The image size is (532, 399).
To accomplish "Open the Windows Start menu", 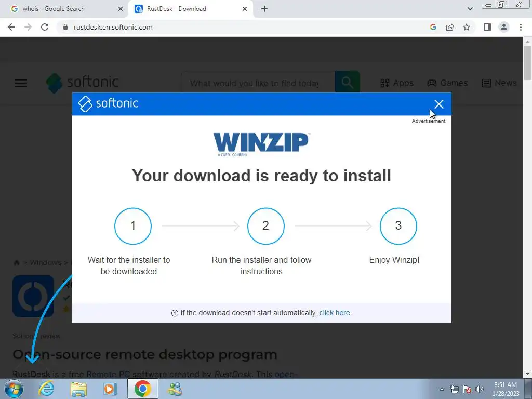I will point(14,389).
